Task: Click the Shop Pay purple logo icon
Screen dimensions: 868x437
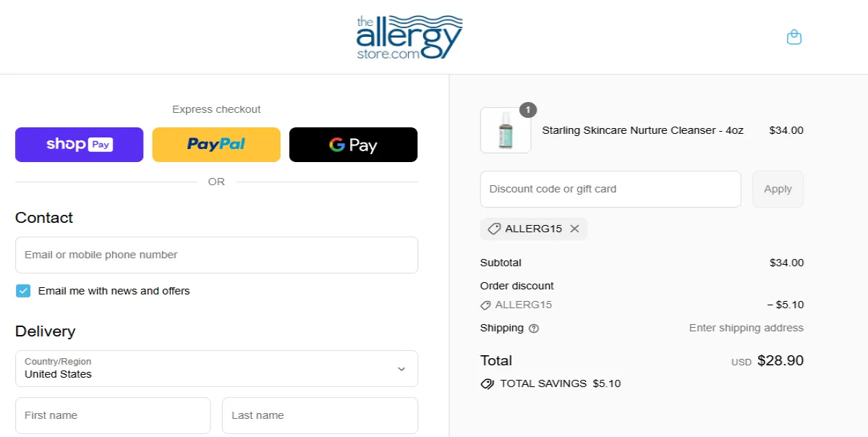Action: pos(79,145)
